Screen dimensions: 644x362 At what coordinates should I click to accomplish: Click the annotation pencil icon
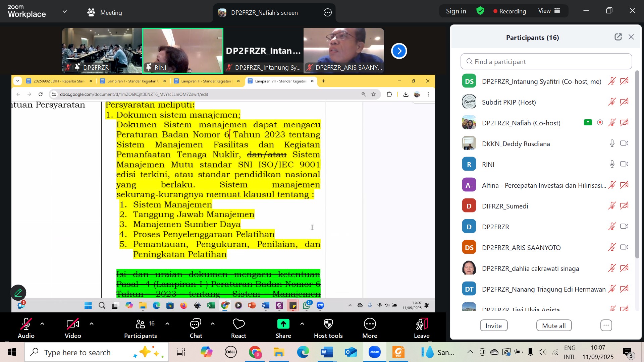click(18, 293)
